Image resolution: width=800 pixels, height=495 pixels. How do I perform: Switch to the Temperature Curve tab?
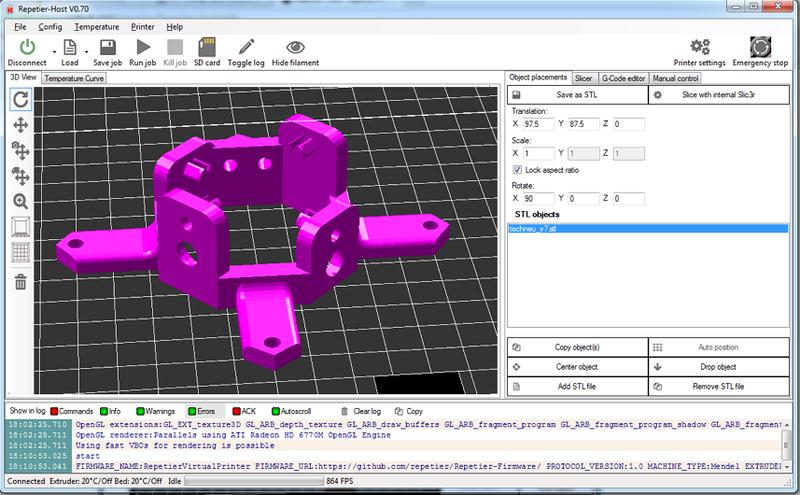(x=74, y=78)
